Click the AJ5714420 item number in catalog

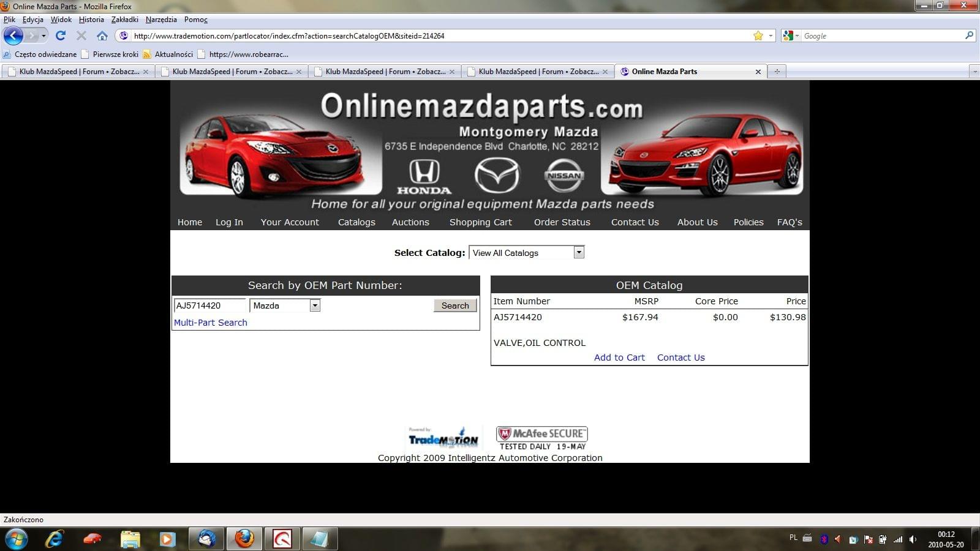pyautogui.click(x=518, y=317)
